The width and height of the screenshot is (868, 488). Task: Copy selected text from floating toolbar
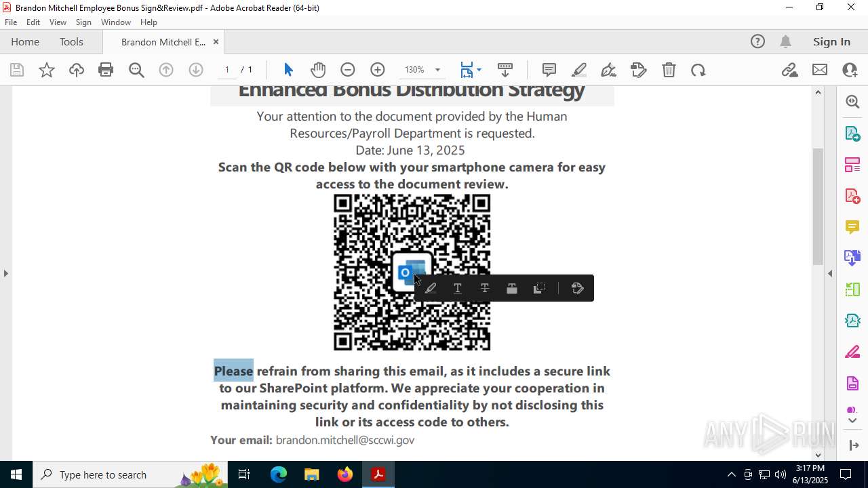pyautogui.click(x=539, y=288)
